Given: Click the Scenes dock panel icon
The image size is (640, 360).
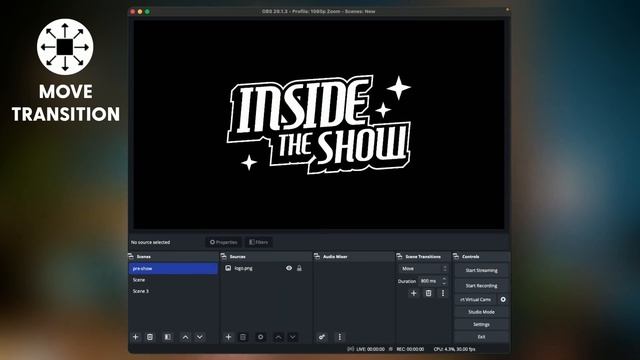Looking at the screenshot, I should [131, 256].
